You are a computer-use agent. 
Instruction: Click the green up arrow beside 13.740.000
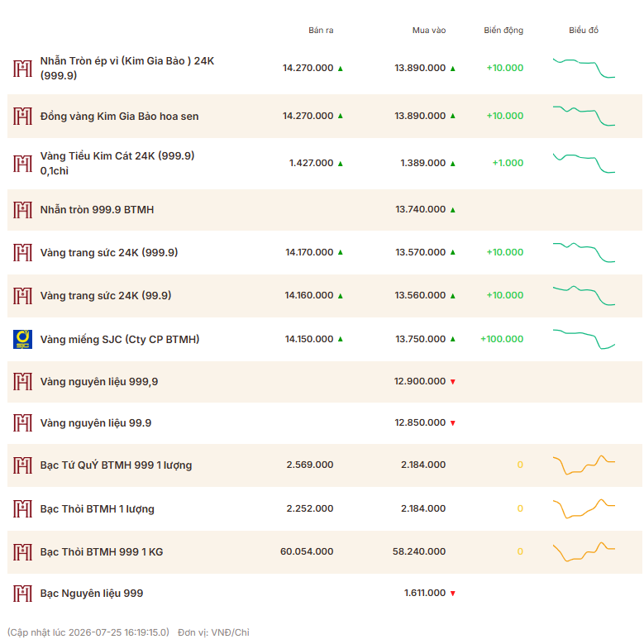452,210
